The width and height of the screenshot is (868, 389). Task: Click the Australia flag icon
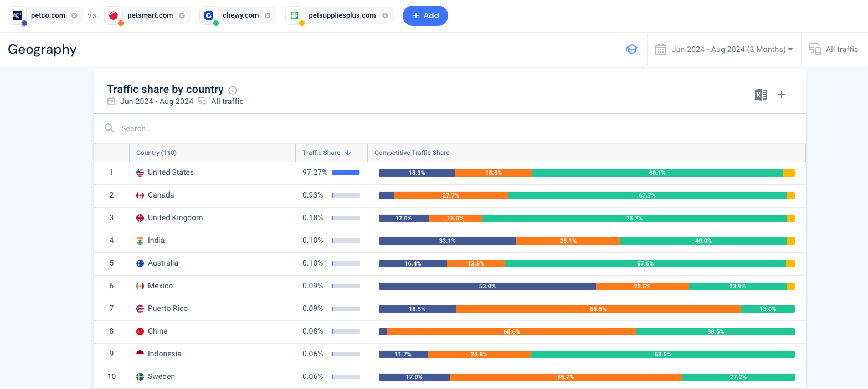pos(140,263)
